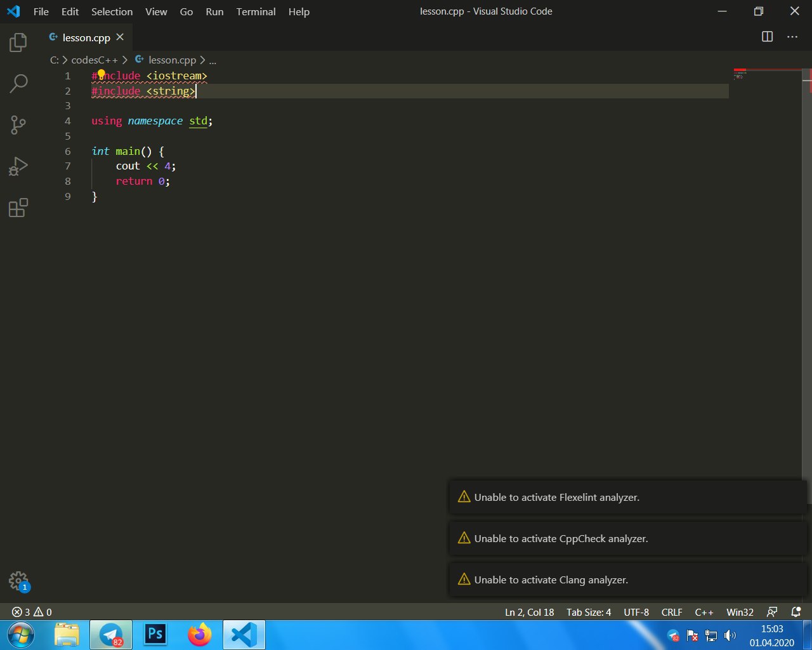Click the feedback icon in status bar
The width and height of the screenshot is (812, 650).
(772, 612)
